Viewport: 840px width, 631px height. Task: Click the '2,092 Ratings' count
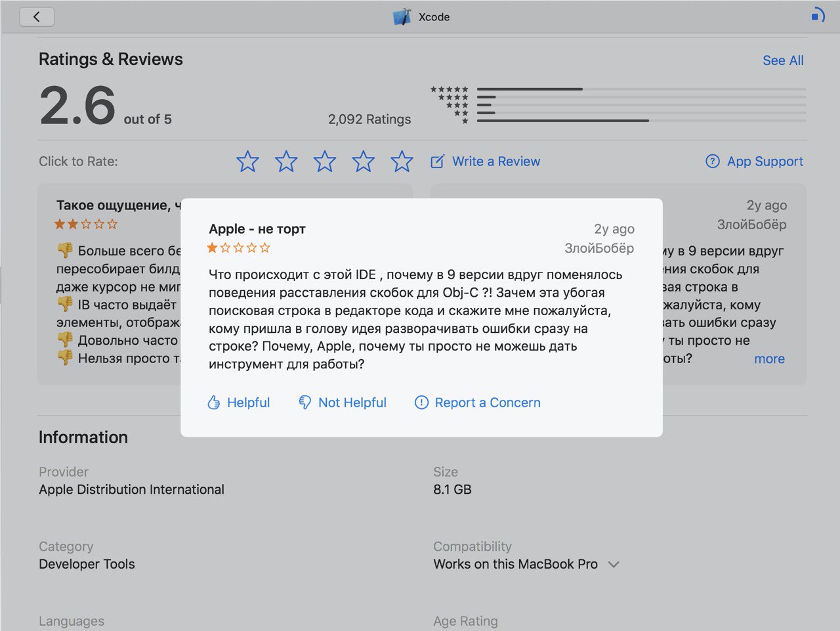369,120
